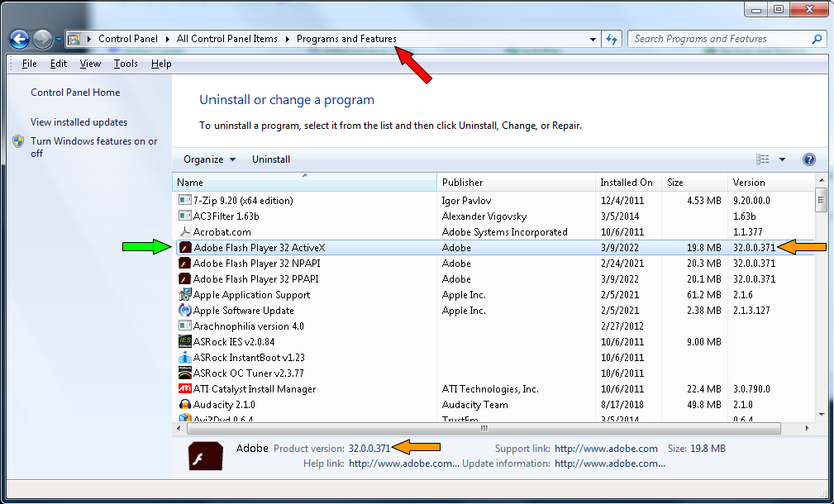Sort by the Installed On column header

[629, 183]
